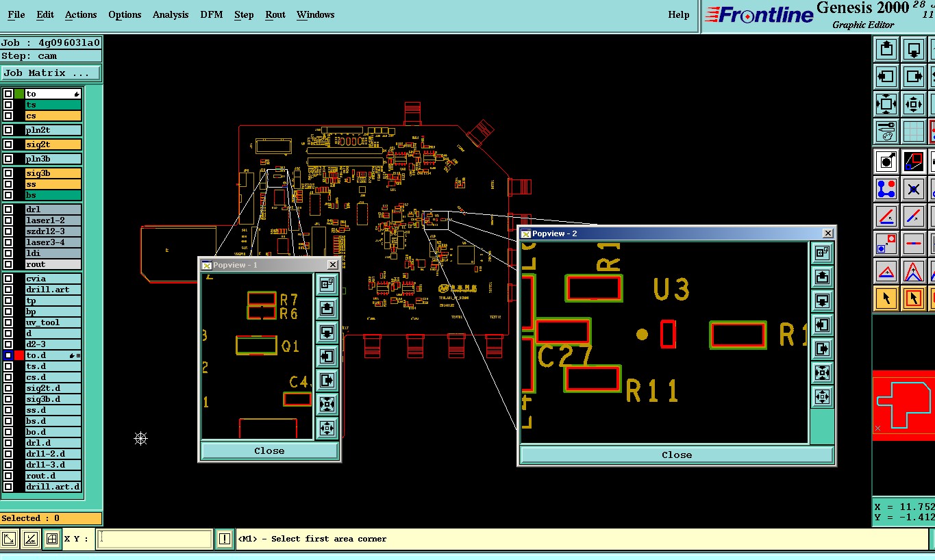Select layer name 'drill.art.d'
Image resolution: width=935 pixels, height=560 pixels.
pos(53,487)
